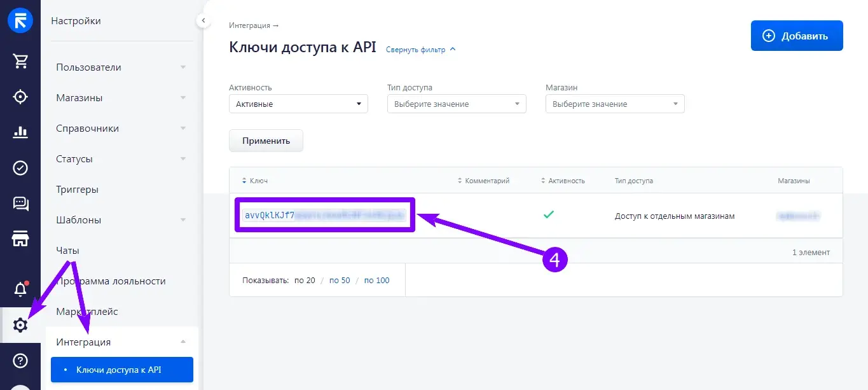Click the green active checkmark in the row
The width and height of the screenshot is (868, 390).
tap(548, 215)
